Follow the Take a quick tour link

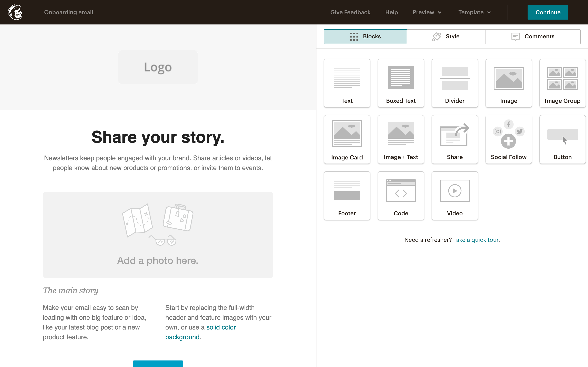(x=476, y=240)
